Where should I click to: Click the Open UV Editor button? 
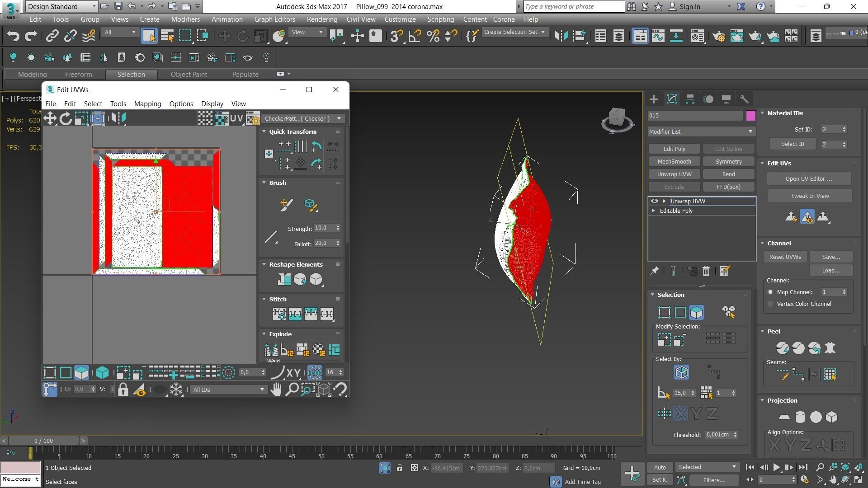tap(808, 179)
